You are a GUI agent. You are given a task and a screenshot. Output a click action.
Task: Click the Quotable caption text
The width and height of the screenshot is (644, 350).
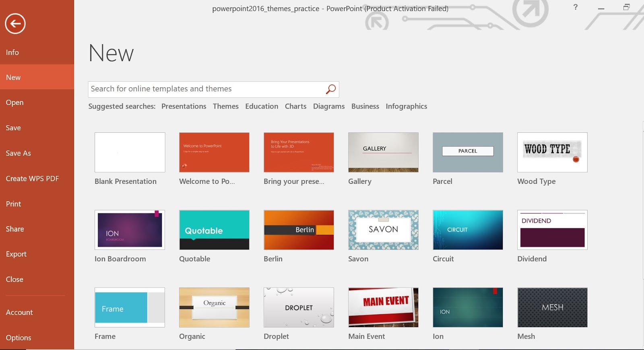point(195,259)
